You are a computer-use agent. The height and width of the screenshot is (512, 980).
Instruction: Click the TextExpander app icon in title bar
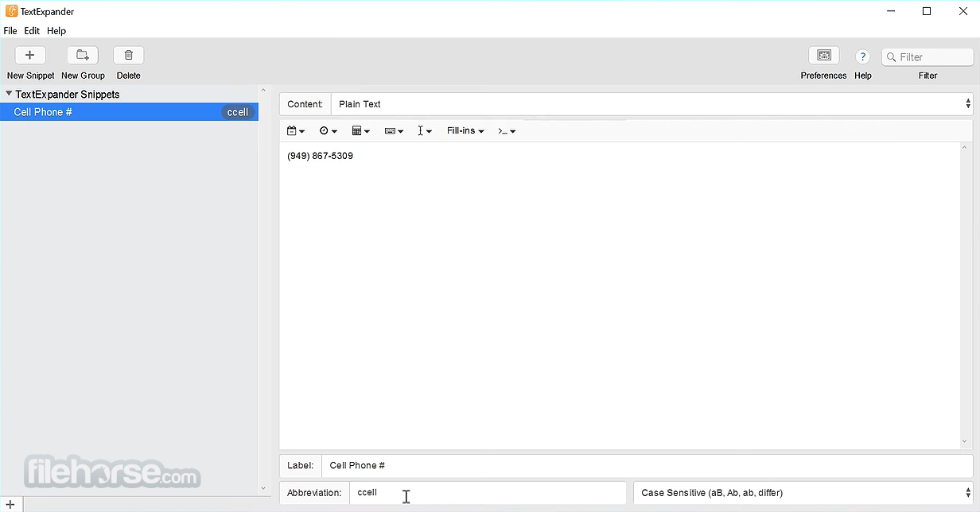(11, 11)
